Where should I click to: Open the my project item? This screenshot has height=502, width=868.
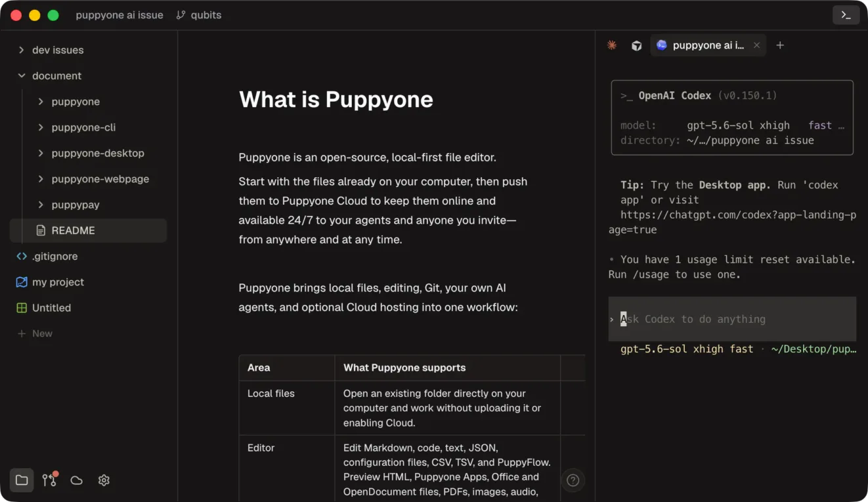[x=88, y=282]
